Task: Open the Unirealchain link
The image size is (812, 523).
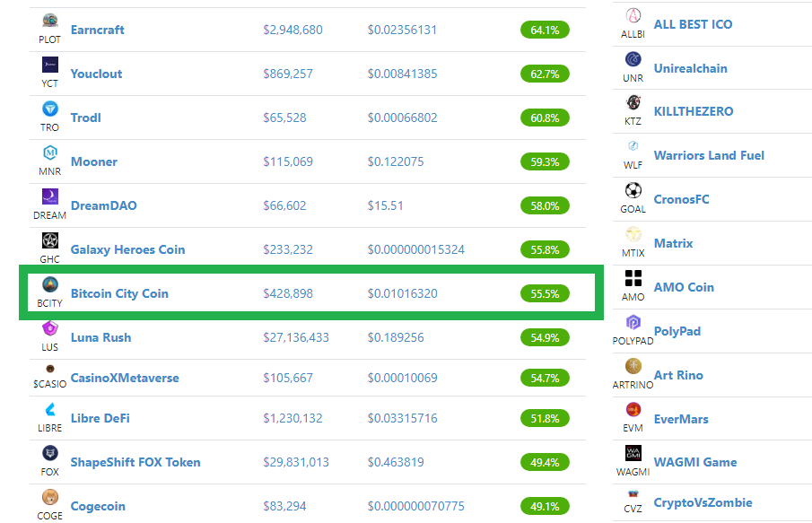Action: pyautogui.click(x=690, y=68)
